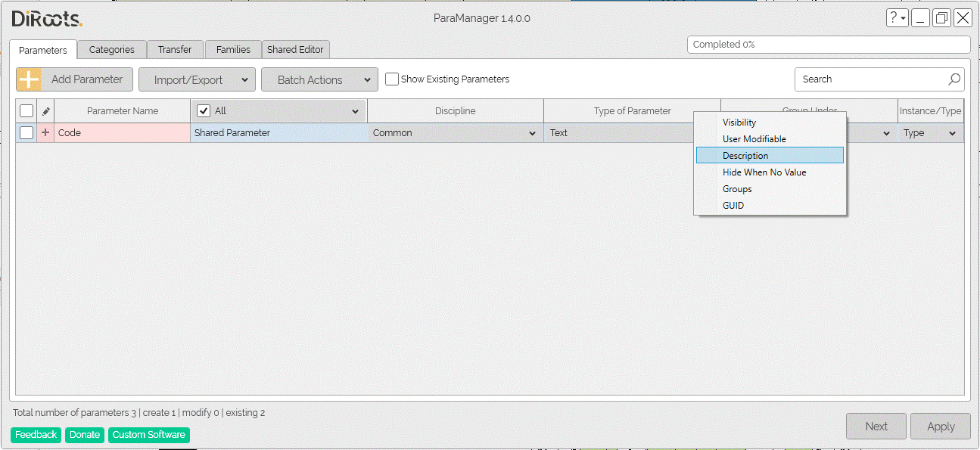The image size is (980, 450).
Task: Click the search magnifier icon
Action: (x=954, y=79)
